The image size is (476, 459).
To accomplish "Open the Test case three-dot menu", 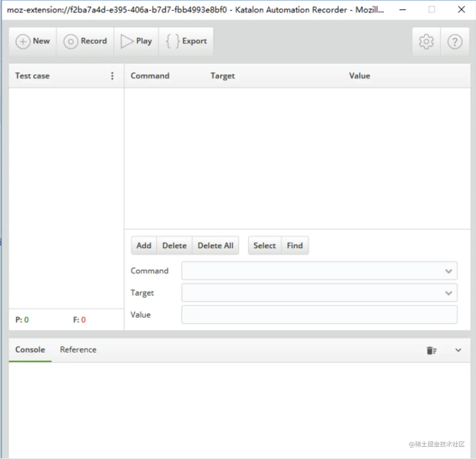I will coord(112,76).
